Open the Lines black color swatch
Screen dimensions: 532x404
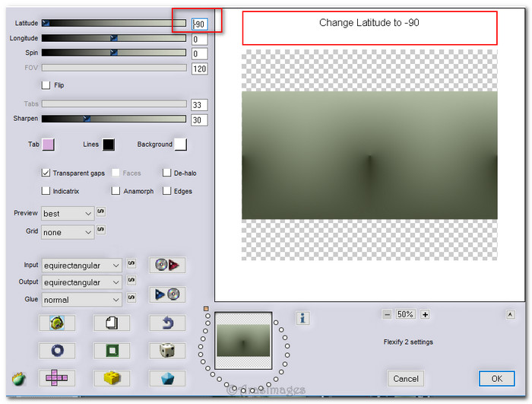(x=108, y=145)
